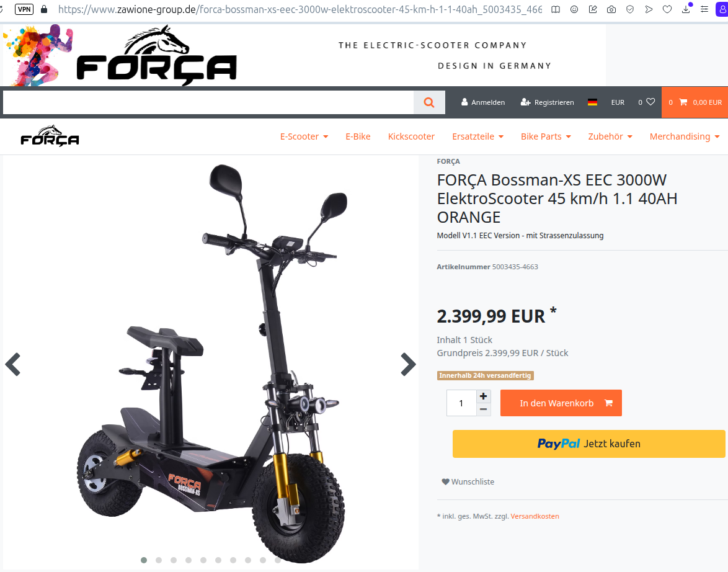Open the EUR currency selector

[618, 102]
